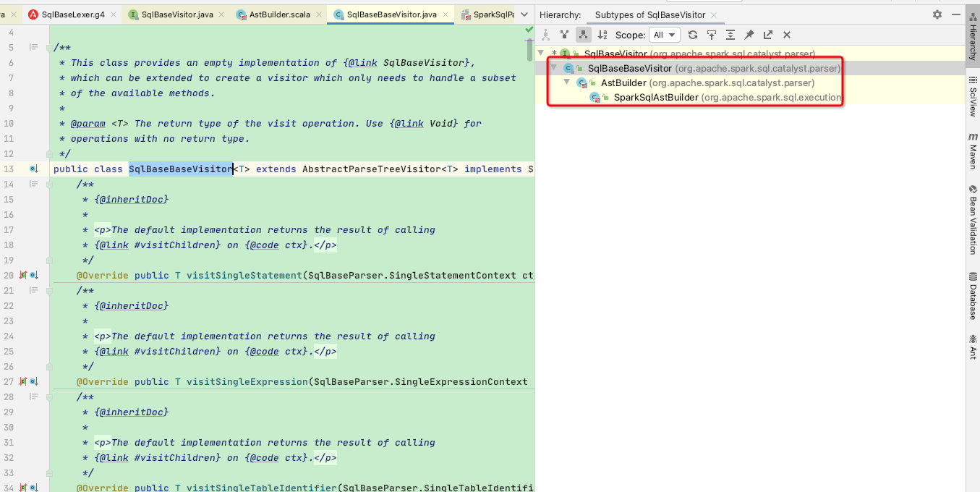Show the class hierarchy view
980x492 pixels.
[x=545, y=35]
